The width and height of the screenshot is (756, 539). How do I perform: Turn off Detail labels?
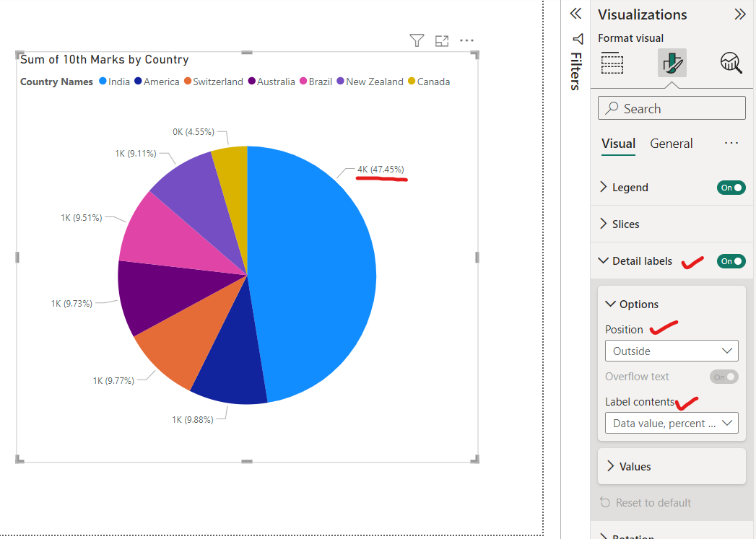tap(731, 260)
